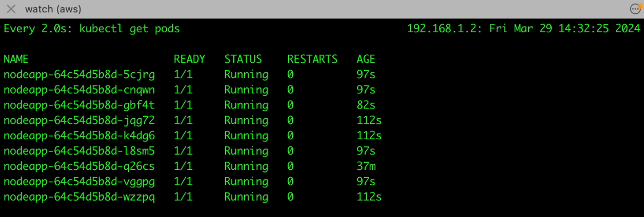Select pod name nodeapp-64c54d5b8d-q26cs
This screenshot has width=644, height=217.
pos(79,167)
